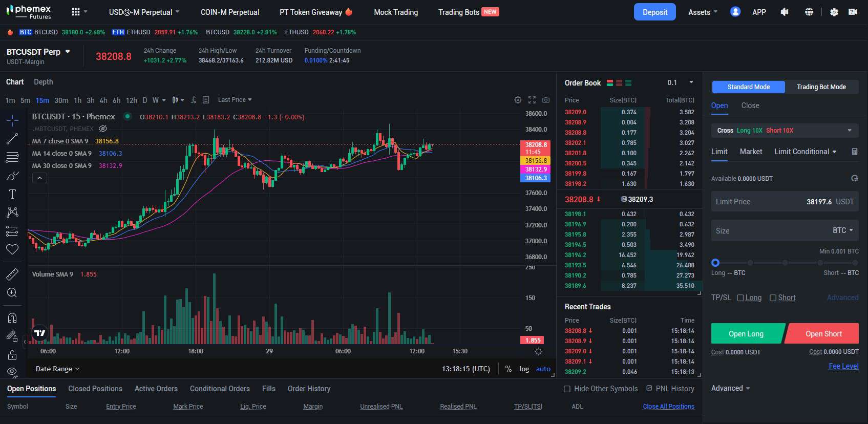
Task: Select the ruler measure tool
Action: [12, 274]
